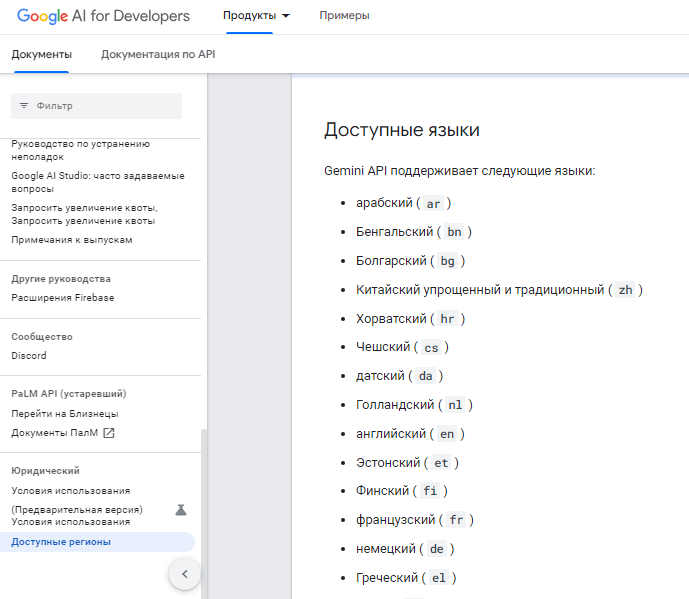
Task: Click the 'fr' language code
Action: click(x=456, y=520)
